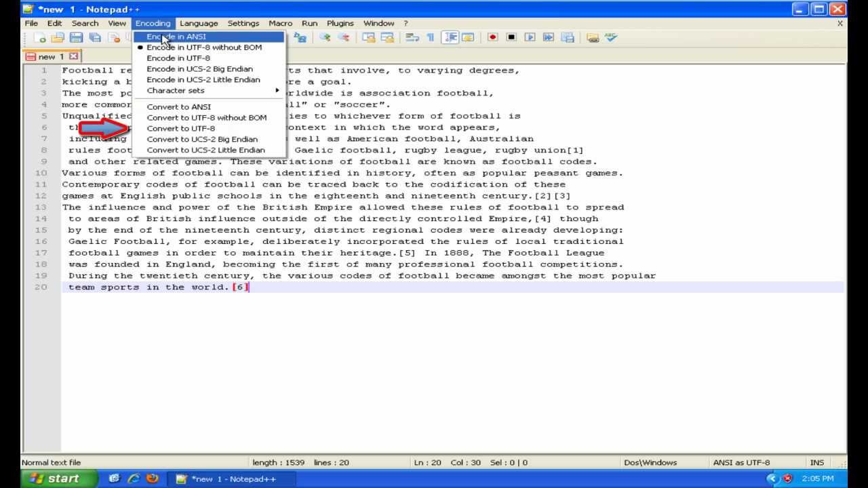Screen dimensions: 868x488
Task: Toggle Show All Characters pilcrow icon
Action: coord(430,38)
